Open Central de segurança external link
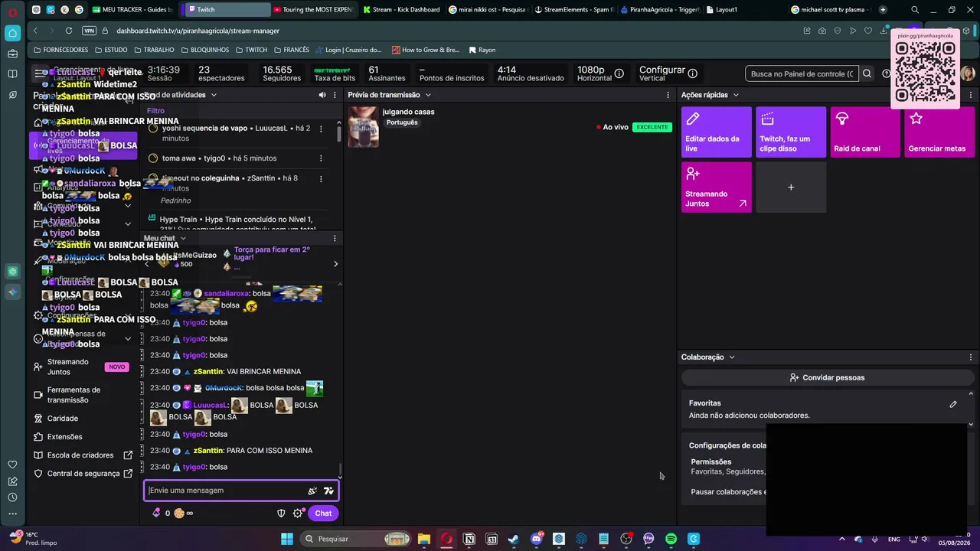 [83, 474]
